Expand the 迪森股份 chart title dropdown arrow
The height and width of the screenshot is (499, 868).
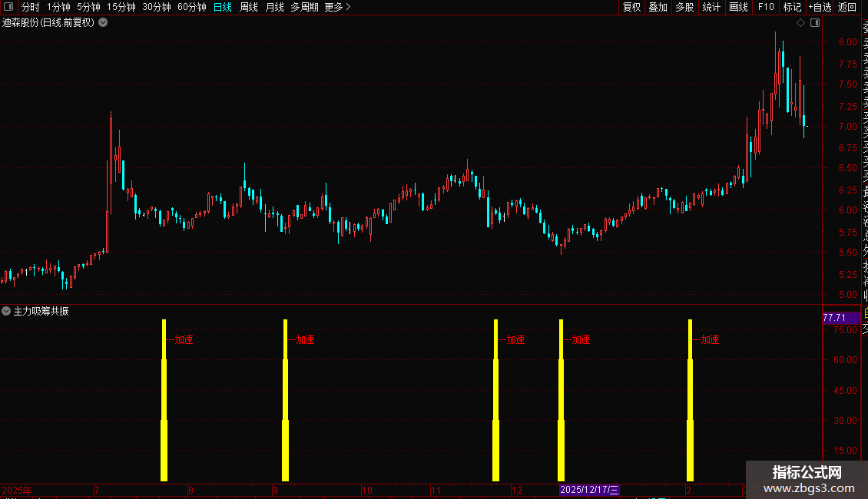(x=103, y=23)
